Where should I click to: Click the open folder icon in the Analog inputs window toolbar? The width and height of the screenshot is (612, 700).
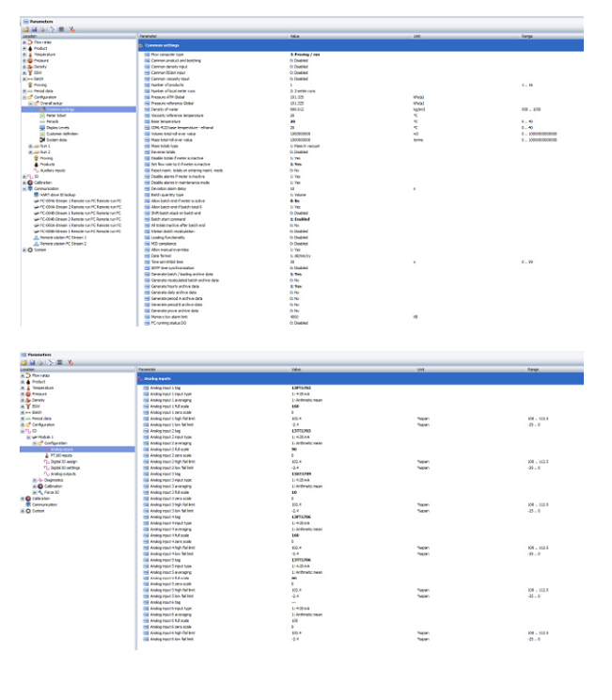tap(24, 362)
